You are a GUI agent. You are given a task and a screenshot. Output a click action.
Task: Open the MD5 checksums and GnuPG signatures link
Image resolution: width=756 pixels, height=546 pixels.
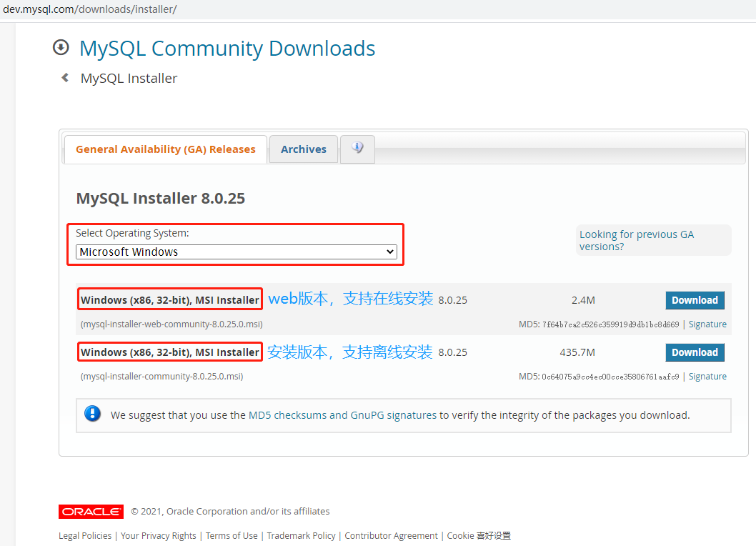(342, 415)
